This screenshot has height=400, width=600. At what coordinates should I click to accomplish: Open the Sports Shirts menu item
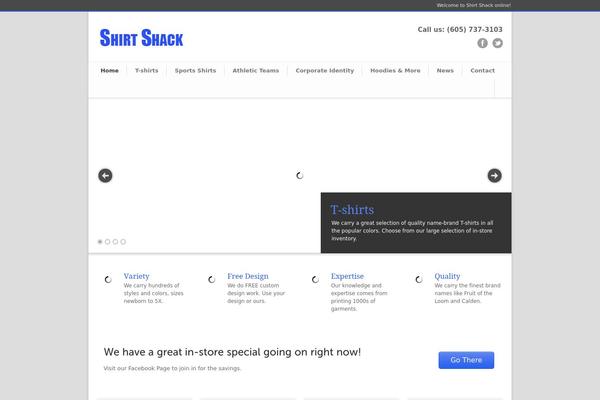195,70
